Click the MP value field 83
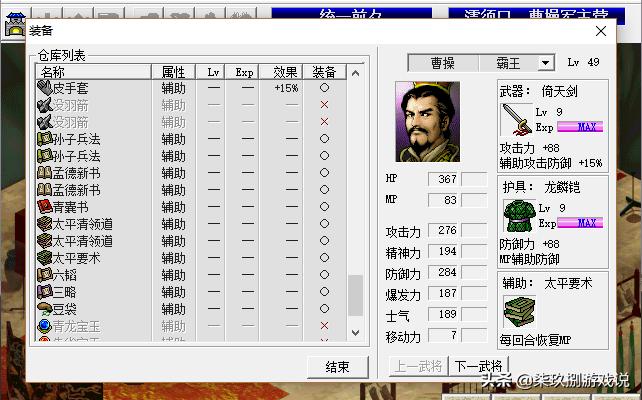This screenshot has height=400, width=642. [x=444, y=200]
